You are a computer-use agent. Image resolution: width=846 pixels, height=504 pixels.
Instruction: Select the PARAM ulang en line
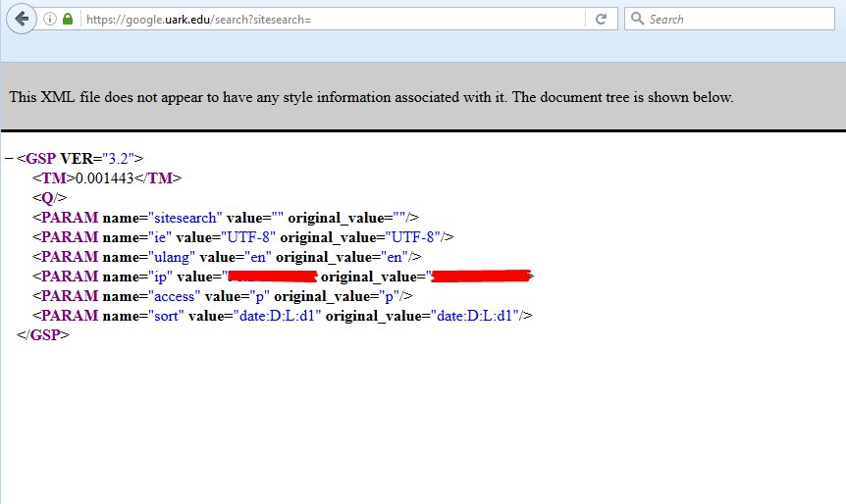(x=227, y=257)
